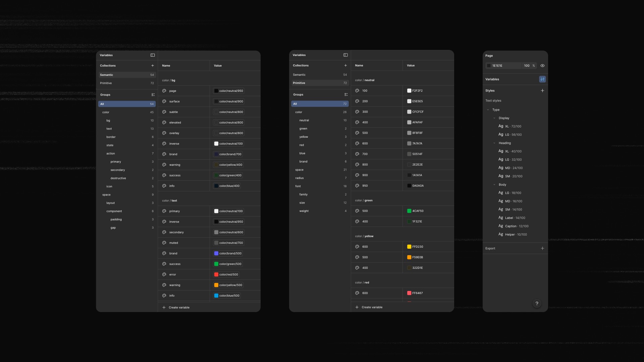Open help question mark button
Image resolution: width=644 pixels, height=362 pixels.
537,304
